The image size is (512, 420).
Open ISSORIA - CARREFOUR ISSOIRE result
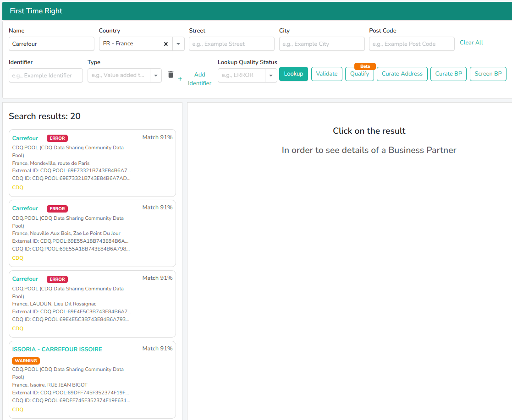click(x=92, y=380)
